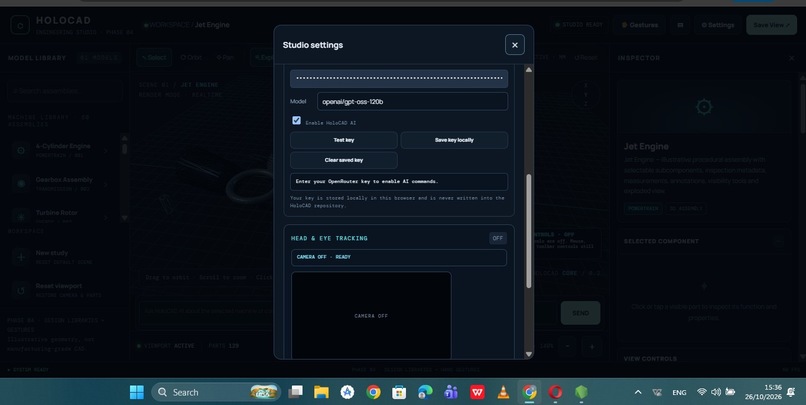
Task: Click the XYZ axis gizmo in viewport
Action: point(585,95)
